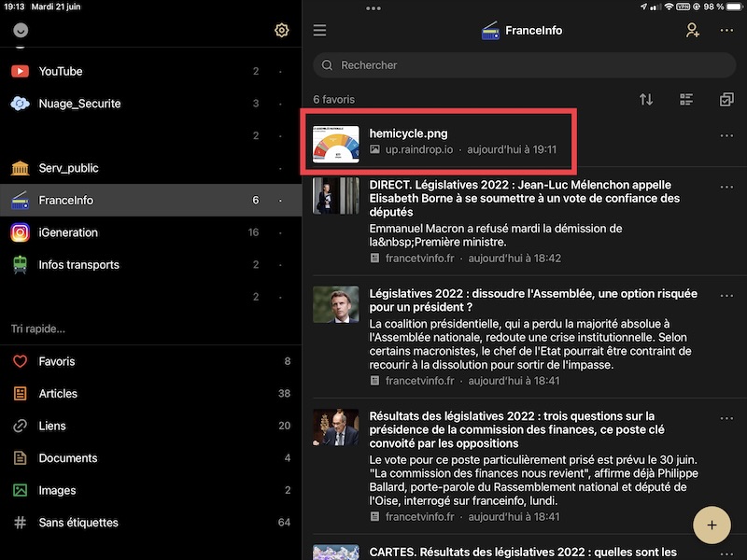Enable multi-select mode icon
The image size is (747, 560).
(x=726, y=99)
